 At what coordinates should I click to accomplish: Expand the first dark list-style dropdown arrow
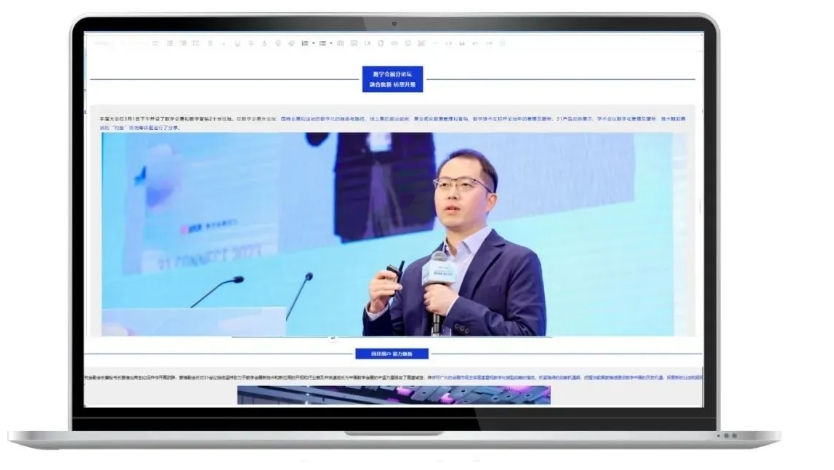point(313,43)
